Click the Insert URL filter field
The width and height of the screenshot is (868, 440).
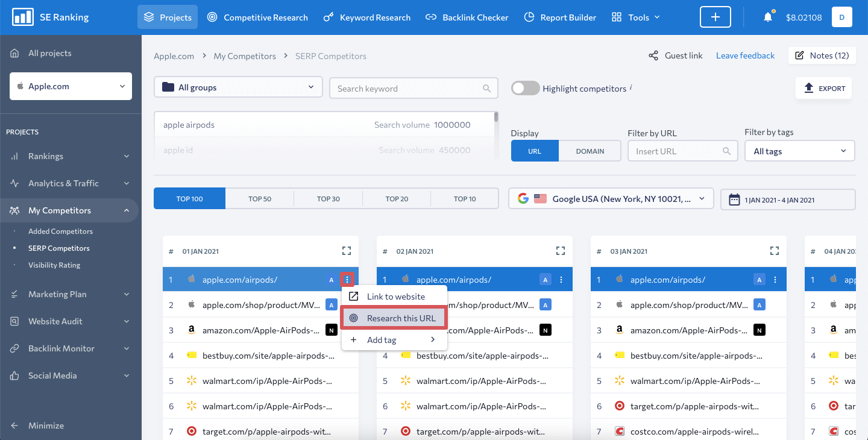pyautogui.click(x=682, y=151)
